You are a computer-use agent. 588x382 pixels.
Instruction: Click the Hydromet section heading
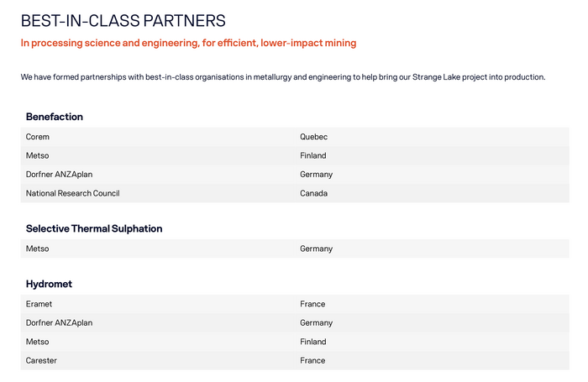tap(49, 285)
